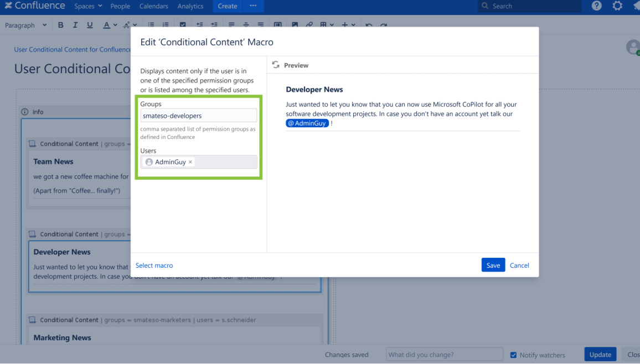Cancel the macro edit dialog
This screenshot has width=640, height=364.
click(x=519, y=266)
